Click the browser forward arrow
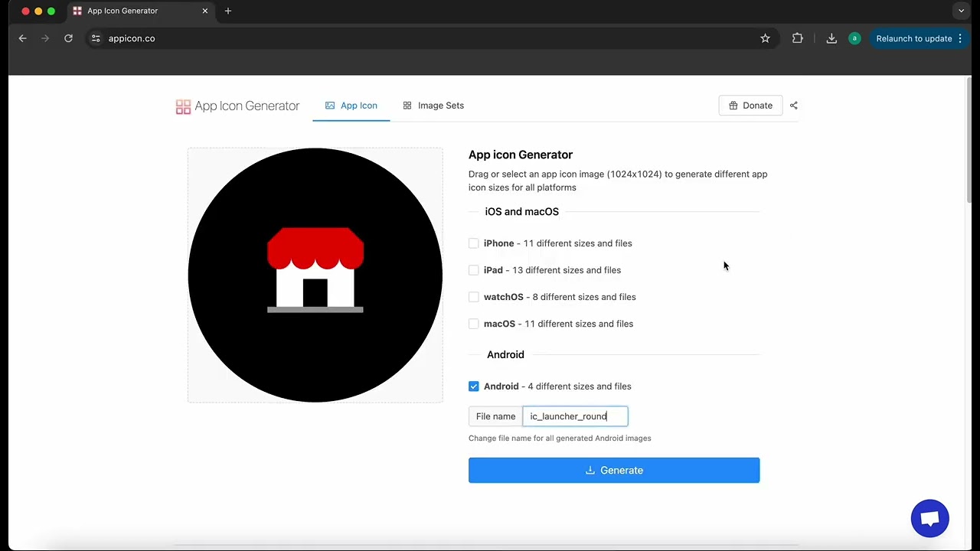The image size is (980, 551). click(45, 38)
